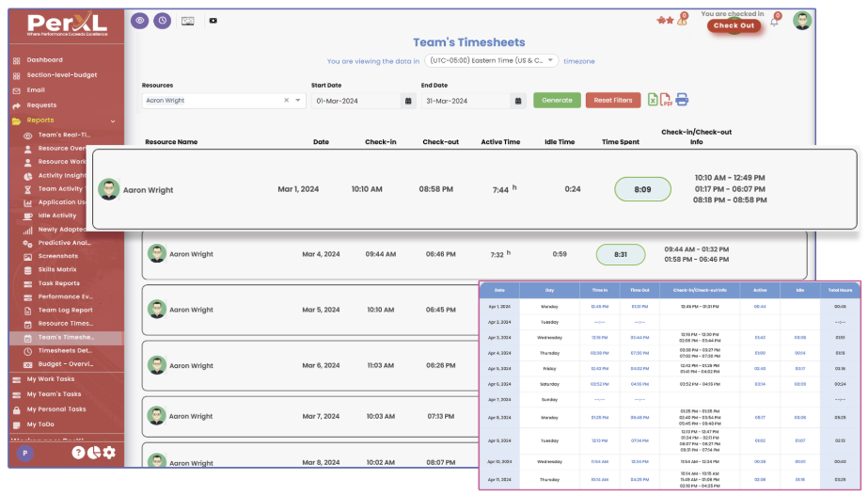Click the Reset Filters button

coord(612,101)
